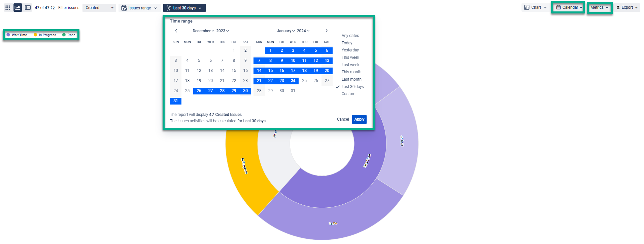Select Any dates preset
Screen dimensions: 644x244
(x=350, y=36)
